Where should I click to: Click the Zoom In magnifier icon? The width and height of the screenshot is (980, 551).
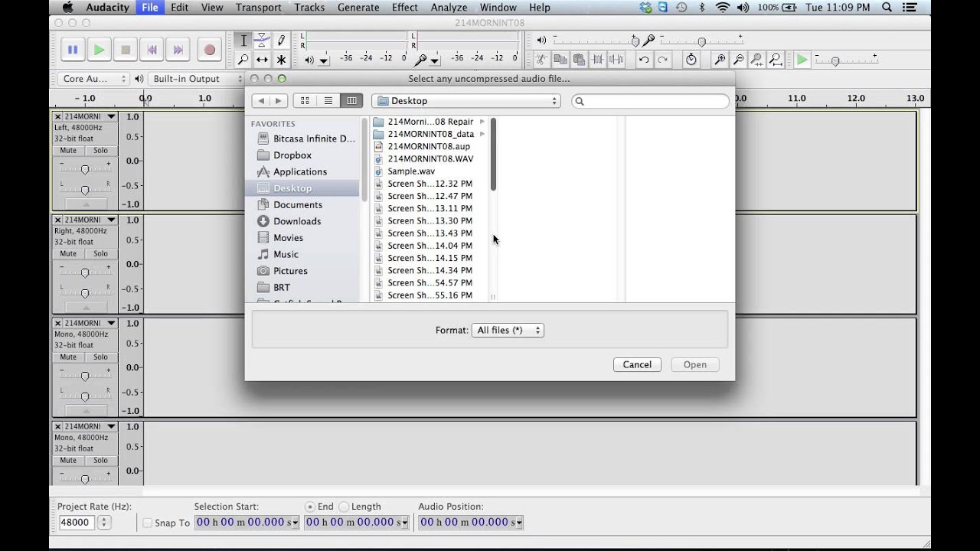point(720,59)
